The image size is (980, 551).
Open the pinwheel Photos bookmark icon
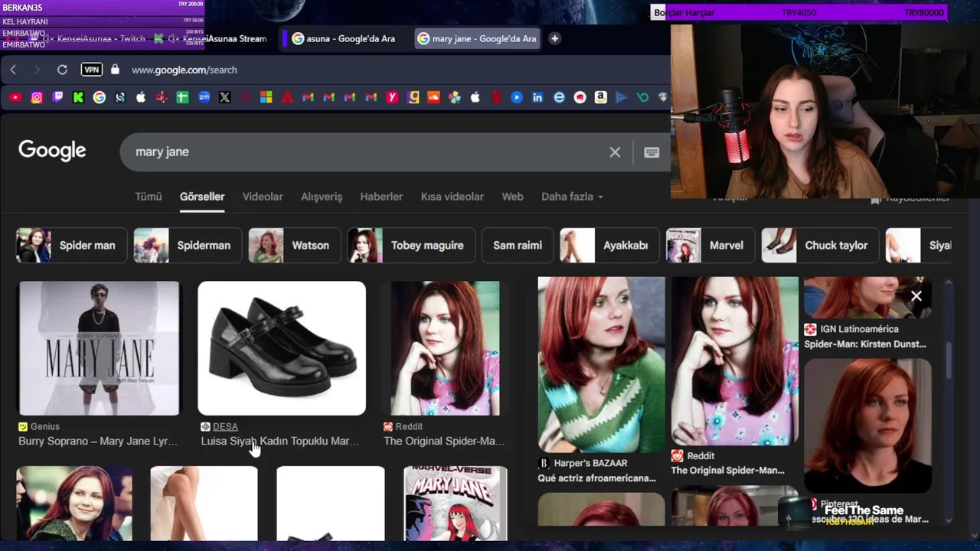[455, 97]
